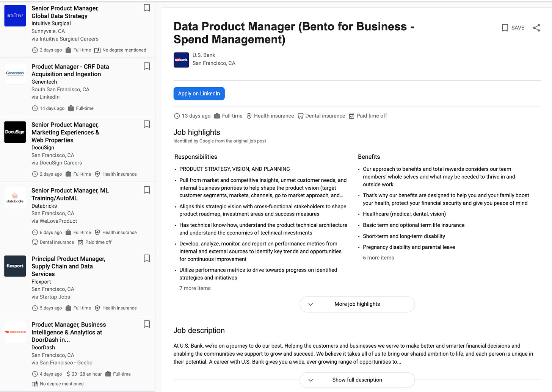Click the no-degree icon in DoorDash card
The image size is (552, 392).
pos(35,384)
